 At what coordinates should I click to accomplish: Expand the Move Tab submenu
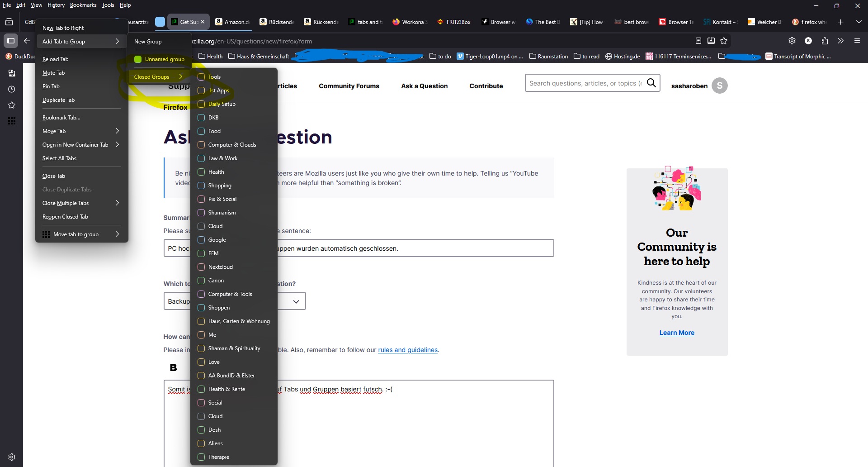pyautogui.click(x=81, y=131)
